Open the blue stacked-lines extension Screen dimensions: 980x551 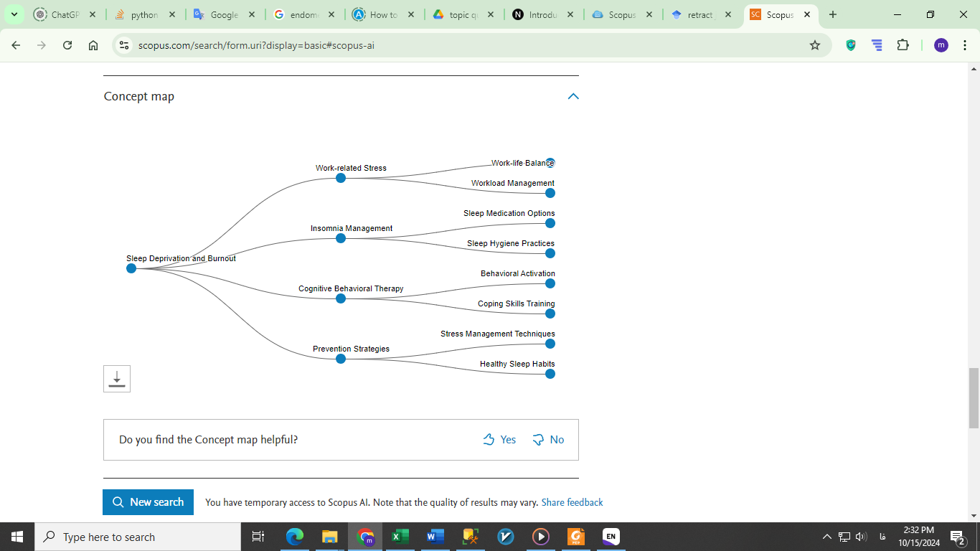877,45
